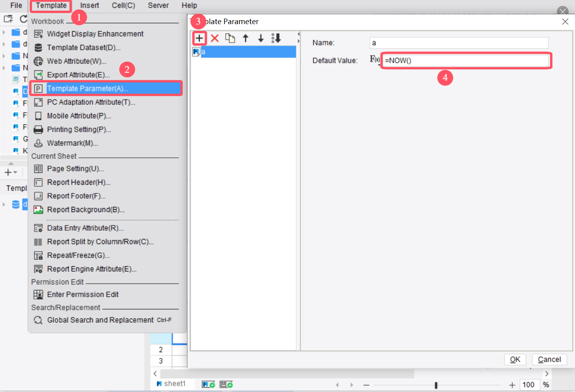The width and height of the screenshot is (575, 392).
Task: Add a new template parameter with plus icon
Action: (199, 38)
